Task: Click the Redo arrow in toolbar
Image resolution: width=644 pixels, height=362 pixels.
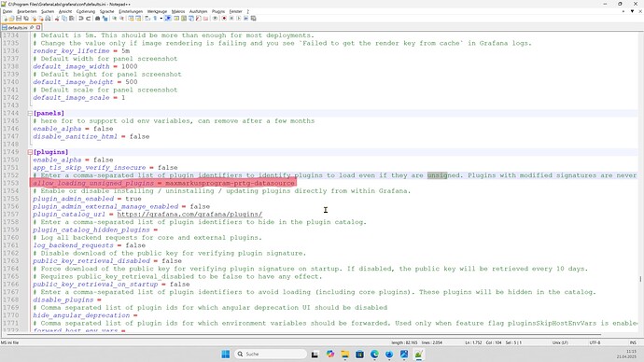Action: 88,19
